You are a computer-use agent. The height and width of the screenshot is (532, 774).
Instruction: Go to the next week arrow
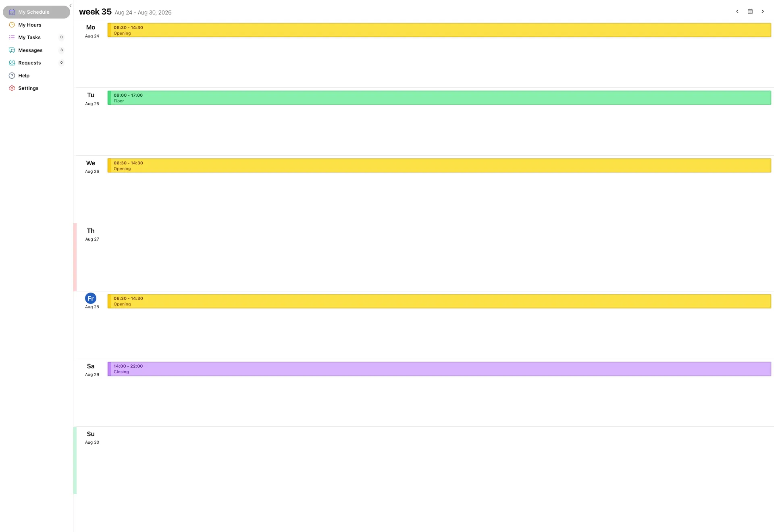[763, 11]
